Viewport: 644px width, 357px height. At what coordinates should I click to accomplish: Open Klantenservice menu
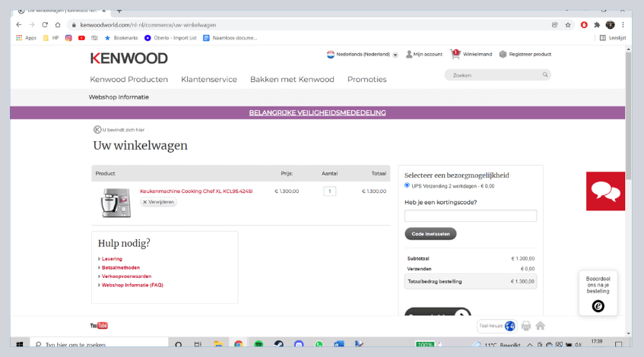pyautogui.click(x=209, y=79)
